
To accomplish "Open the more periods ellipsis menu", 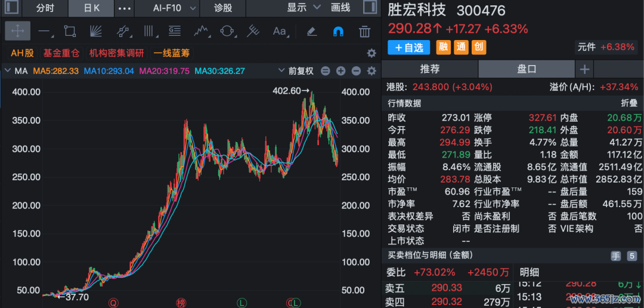I will pyautogui.click(x=125, y=8).
